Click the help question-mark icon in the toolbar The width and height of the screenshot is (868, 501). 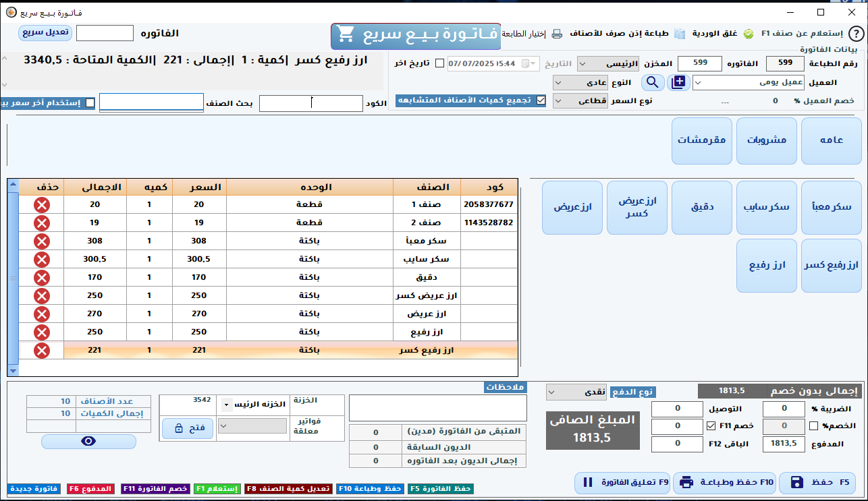tap(857, 32)
